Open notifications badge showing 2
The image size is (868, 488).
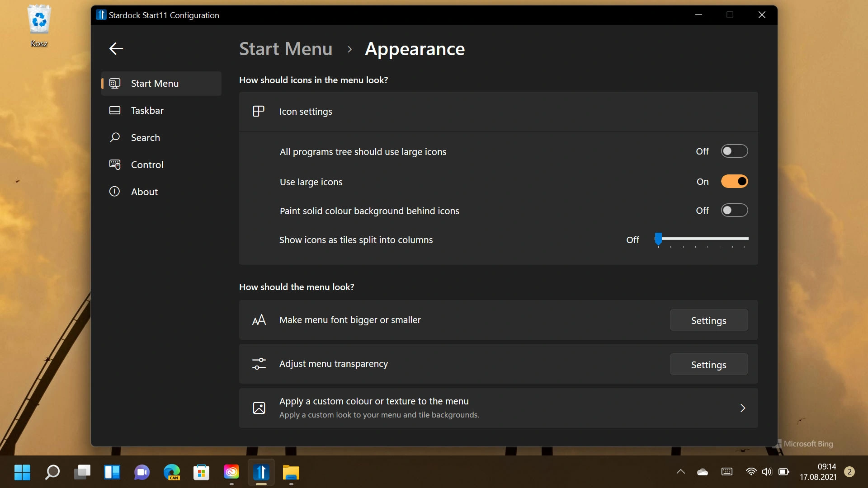[849, 472]
